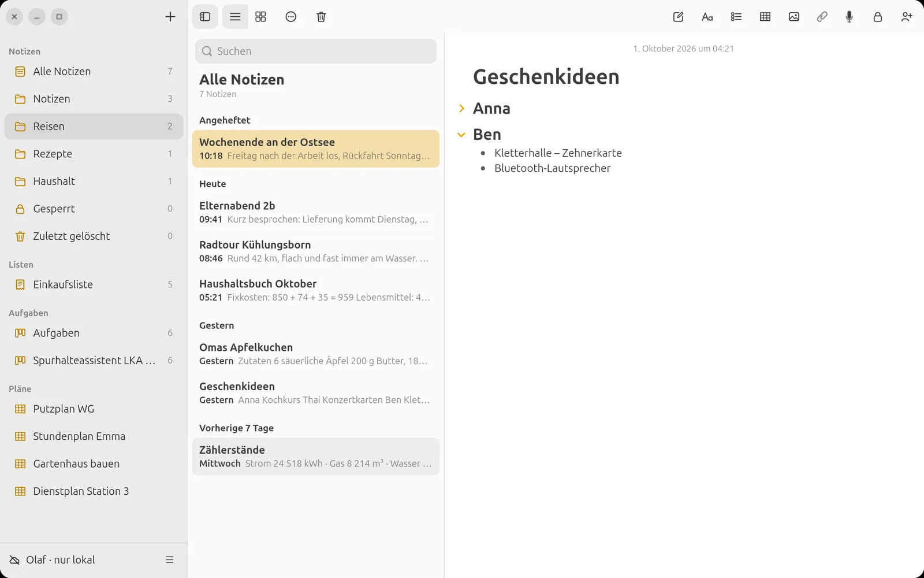Open the Alle Notizen sidebar item
924x578 pixels.
pyautogui.click(x=94, y=71)
